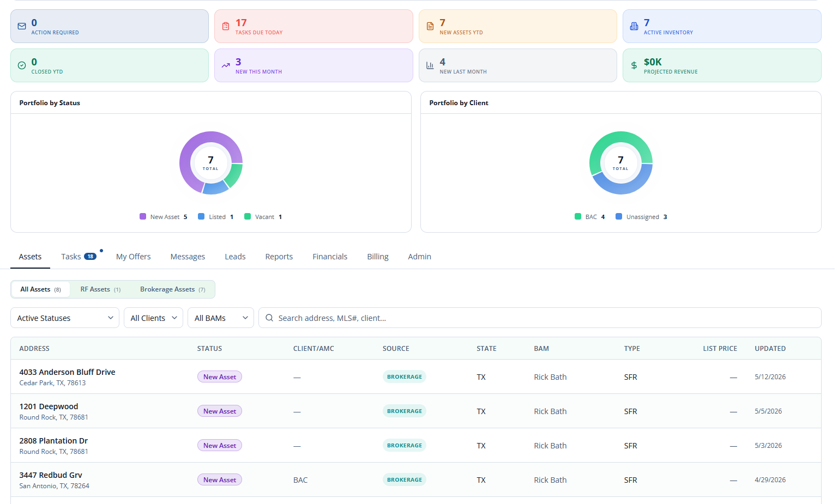Click BAC client cell for 3447 Redbud Grv
This screenshot has height=504, width=838.
click(300, 480)
